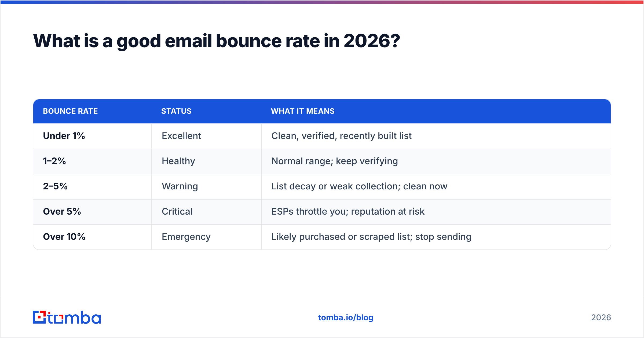This screenshot has height=338, width=644.
Task: Click 'ESPs throttle you; reputation at risk'
Action: click(x=348, y=212)
